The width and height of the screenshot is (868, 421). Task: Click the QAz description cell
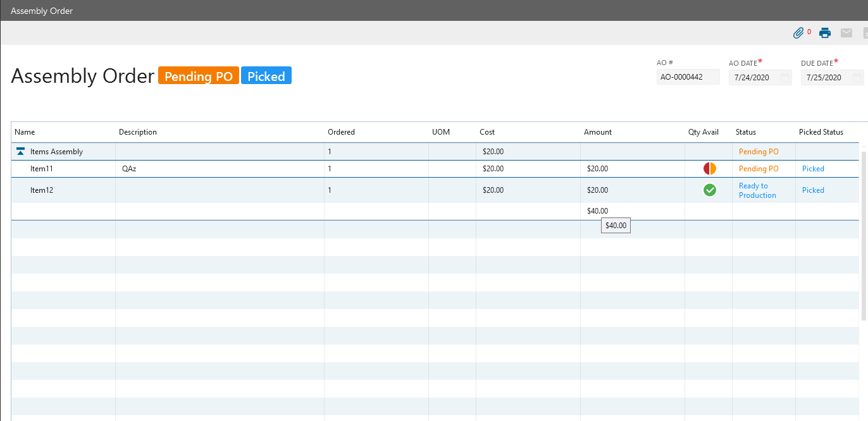220,169
